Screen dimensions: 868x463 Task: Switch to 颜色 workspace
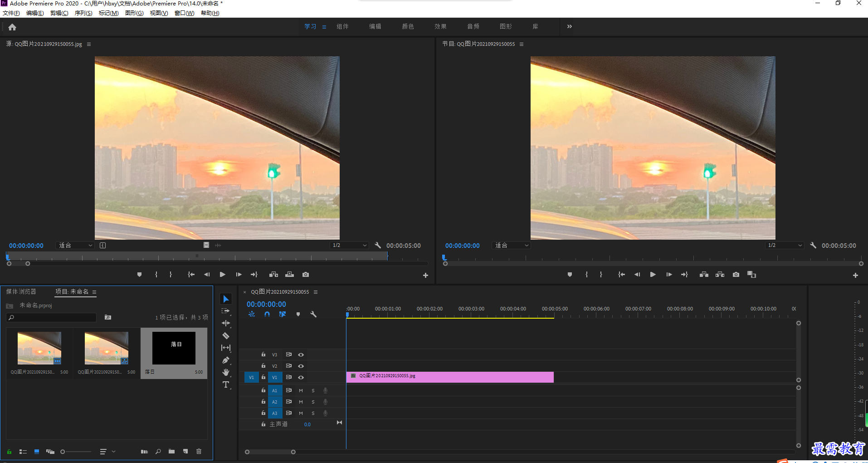408,26
